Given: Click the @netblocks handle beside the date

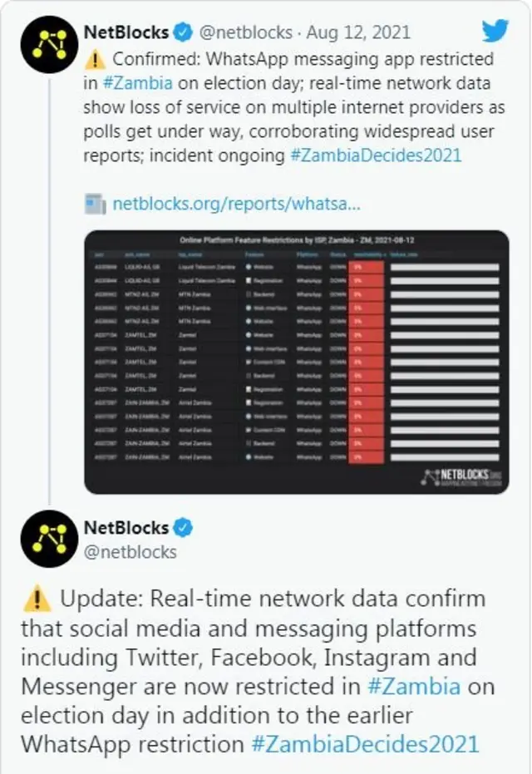Looking at the screenshot, I should (x=244, y=33).
